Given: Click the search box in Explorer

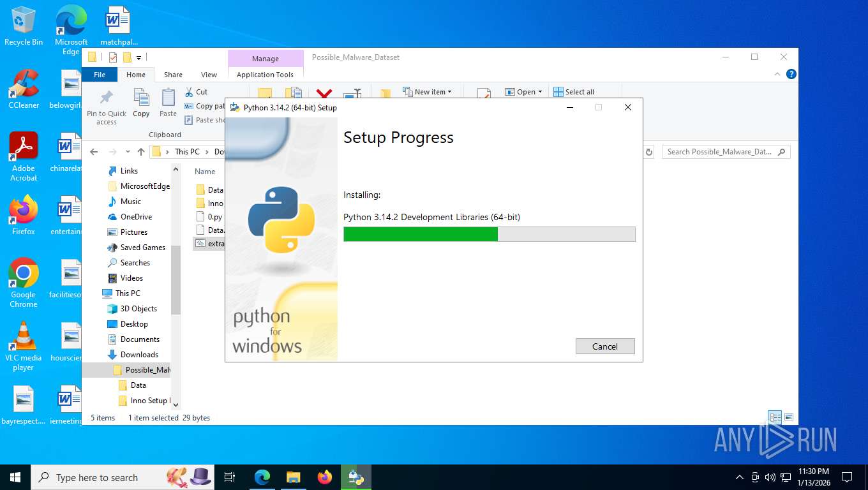Looking at the screenshot, I should [x=725, y=152].
